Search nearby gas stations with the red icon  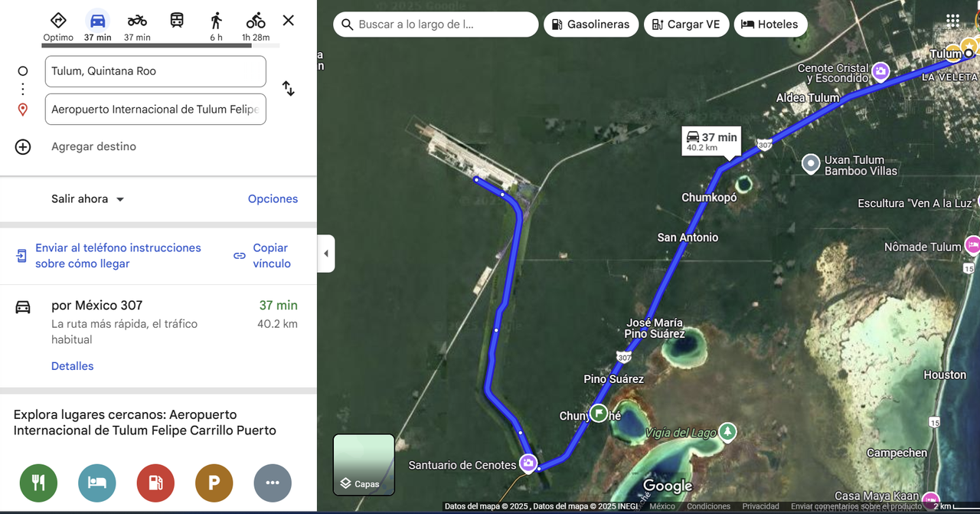(155, 483)
